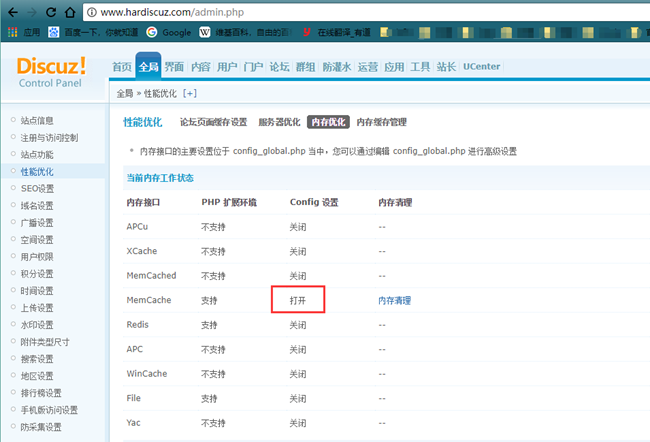This screenshot has height=442, width=650.
Task: Open the 论坛 top menu
Action: [x=279, y=67]
